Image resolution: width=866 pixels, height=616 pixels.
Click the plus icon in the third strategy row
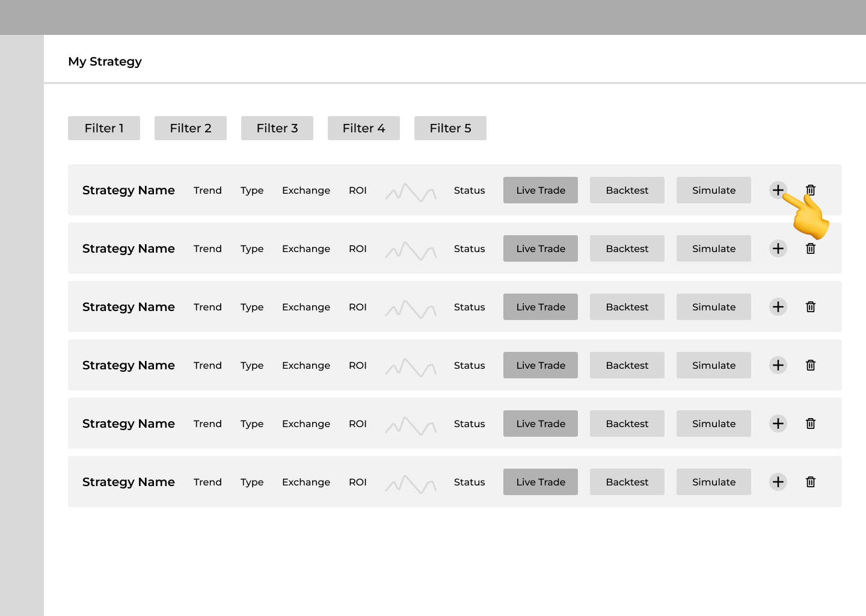coord(778,307)
